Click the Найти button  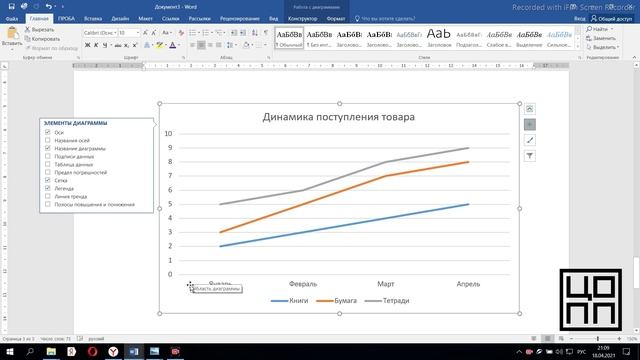[600, 29]
